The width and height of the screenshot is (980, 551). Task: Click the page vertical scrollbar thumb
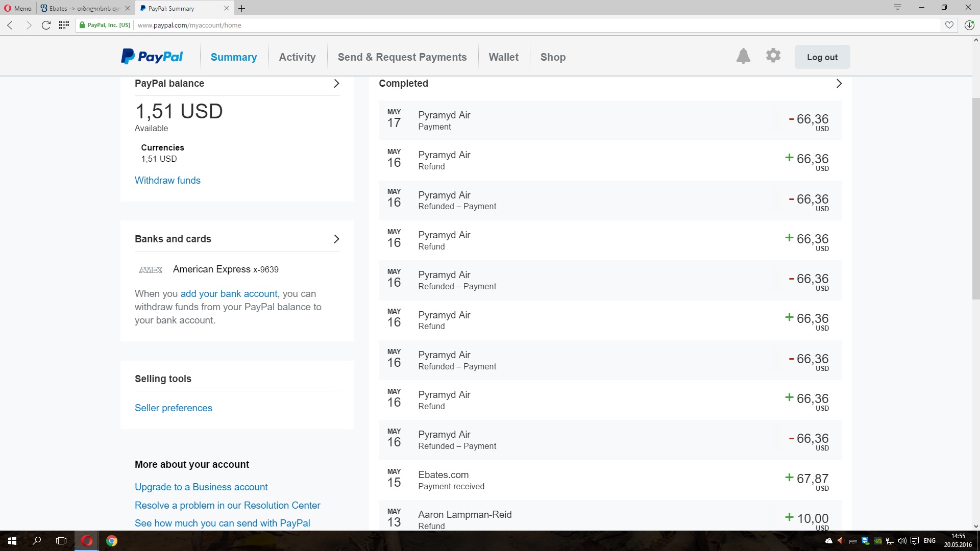975,199
